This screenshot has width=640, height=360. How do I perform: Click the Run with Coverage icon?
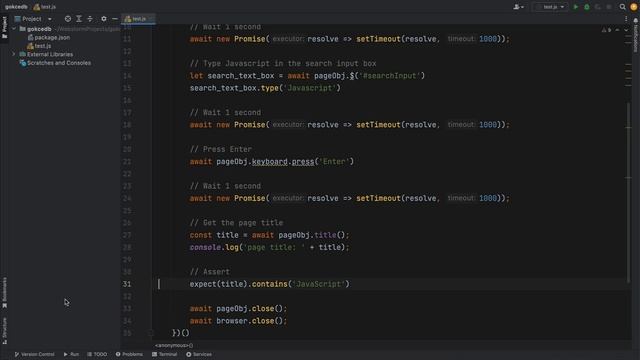coord(598,7)
